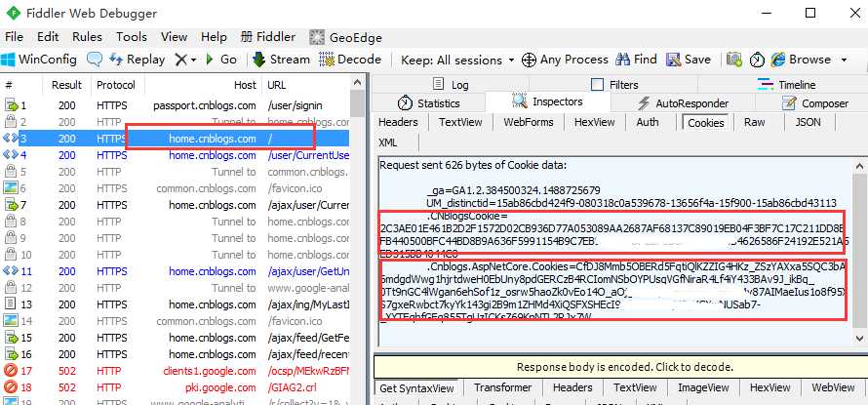Click the Go resume button
This screenshot has width=868, height=405.
220,60
